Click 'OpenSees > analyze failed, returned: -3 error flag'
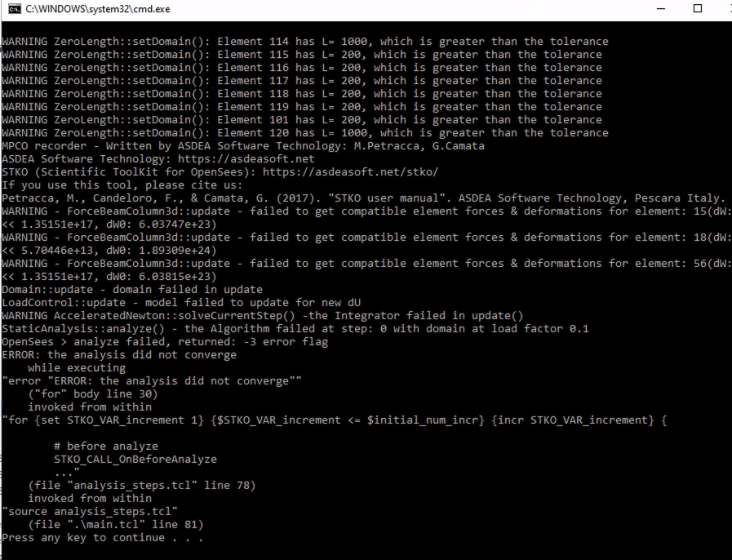This screenshot has width=732, height=560. pyautogui.click(x=165, y=342)
